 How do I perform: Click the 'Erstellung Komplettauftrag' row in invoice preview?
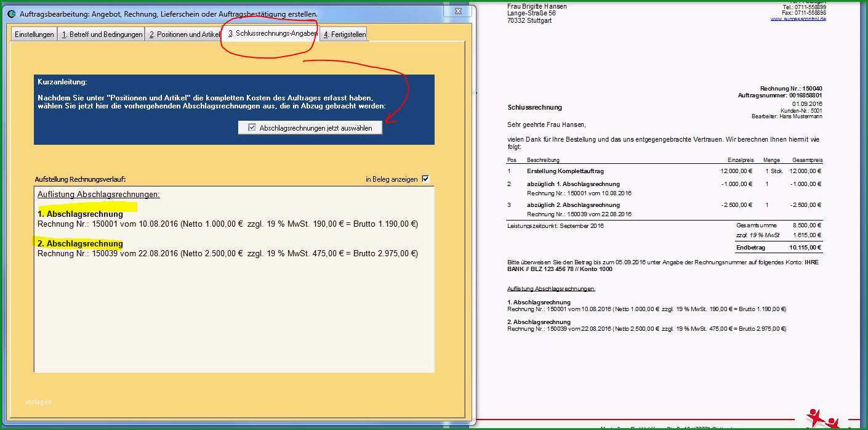pos(664,171)
